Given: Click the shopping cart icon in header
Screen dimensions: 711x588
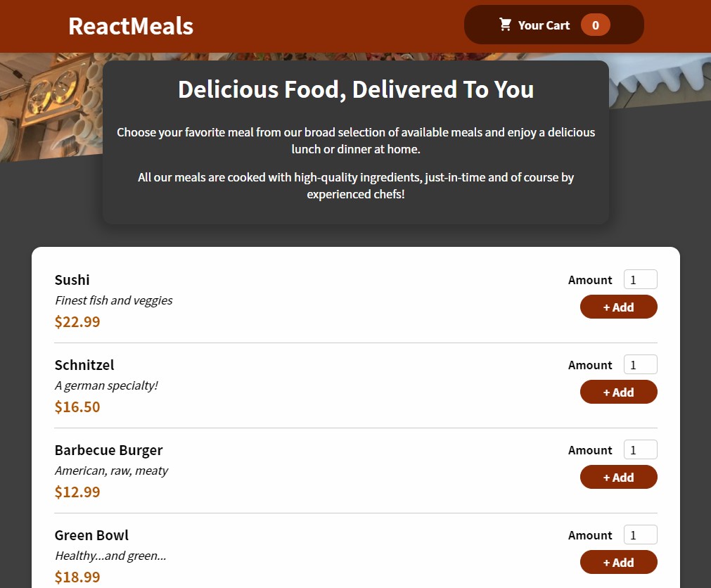Looking at the screenshot, I should point(505,25).
